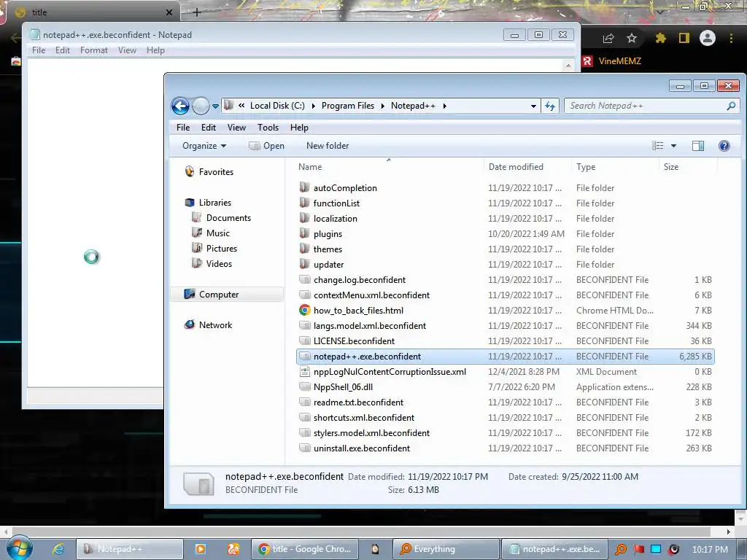
Task: Go back with Explorer back arrow
Action: coord(181,106)
